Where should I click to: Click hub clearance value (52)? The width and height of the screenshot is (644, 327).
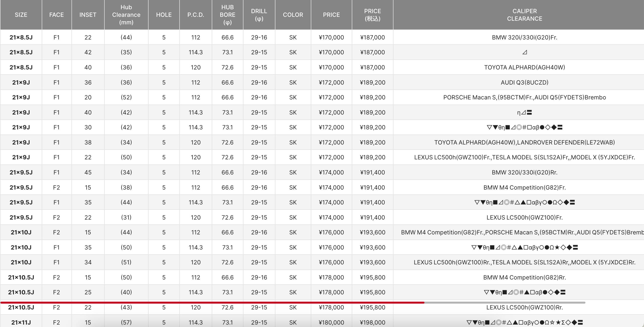[x=126, y=97]
